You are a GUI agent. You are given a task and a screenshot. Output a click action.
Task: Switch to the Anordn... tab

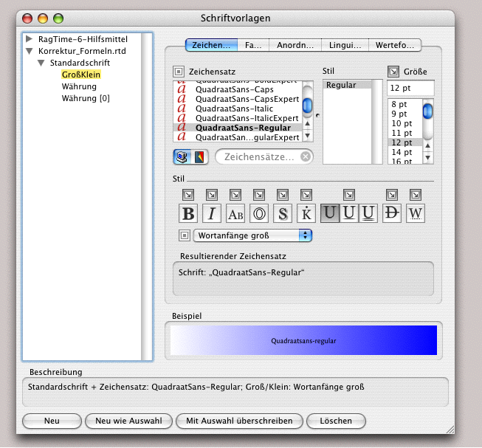(295, 45)
